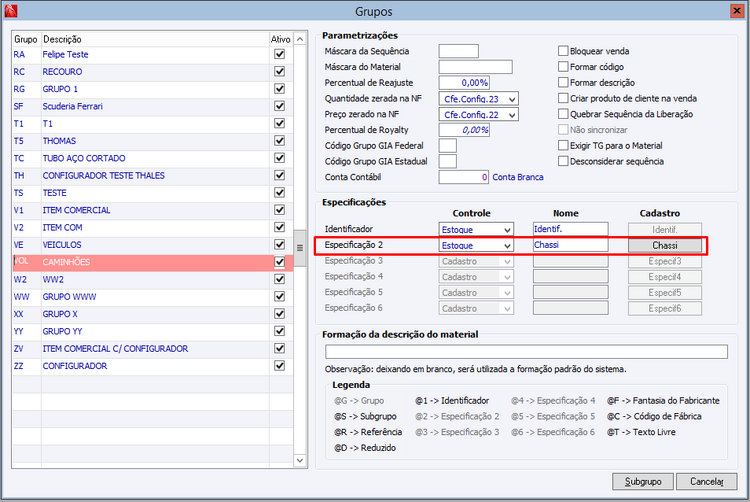Check Criar produto de cliente na venda
750x502 pixels.
click(563, 98)
